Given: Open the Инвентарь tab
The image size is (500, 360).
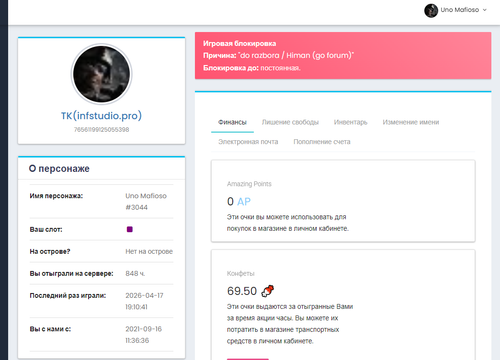Looking at the screenshot, I should (x=350, y=122).
